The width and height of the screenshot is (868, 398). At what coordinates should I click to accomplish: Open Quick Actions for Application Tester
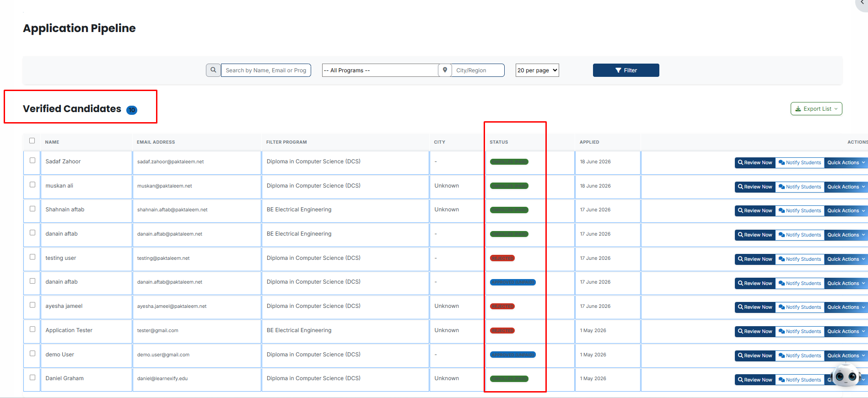[x=846, y=332]
